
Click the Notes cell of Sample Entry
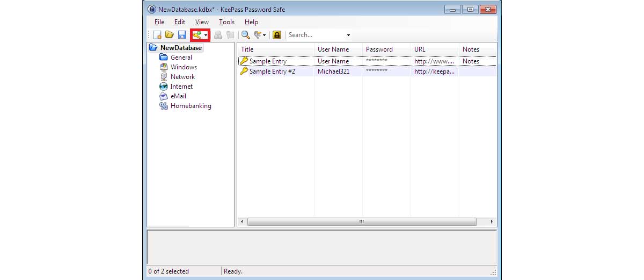coord(471,61)
